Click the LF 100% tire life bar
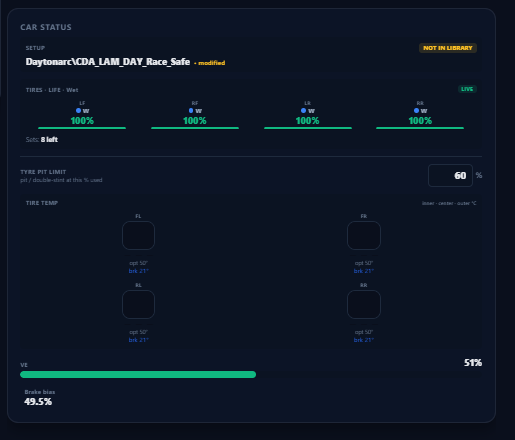Image resolution: width=515 pixels, height=440 pixels. click(x=82, y=128)
